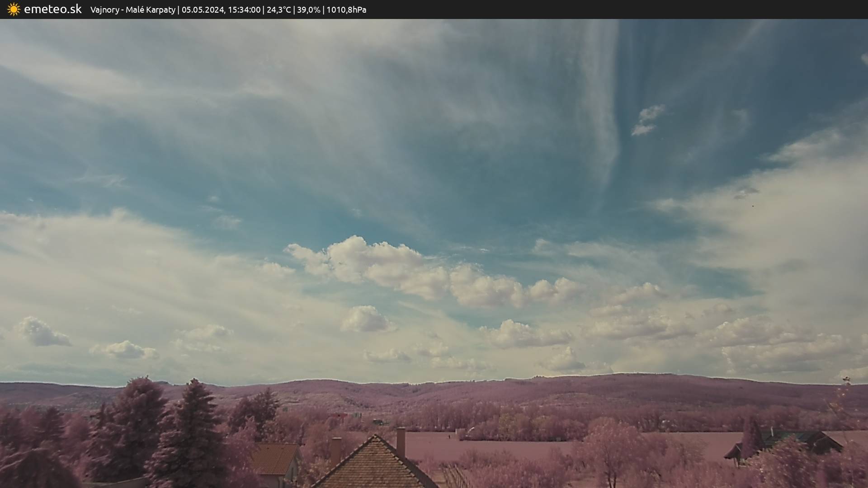The width and height of the screenshot is (868, 488).
Task: Click the Vajnory - Malé Karpaty location label
Action: (x=132, y=10)
